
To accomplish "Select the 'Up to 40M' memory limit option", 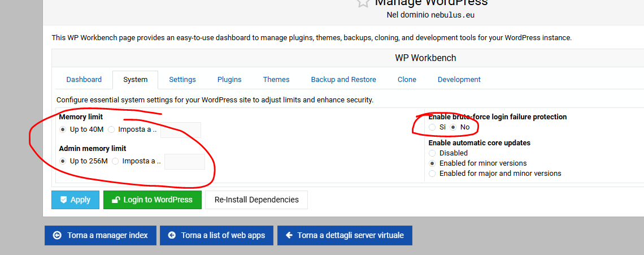I will [63, 129].
